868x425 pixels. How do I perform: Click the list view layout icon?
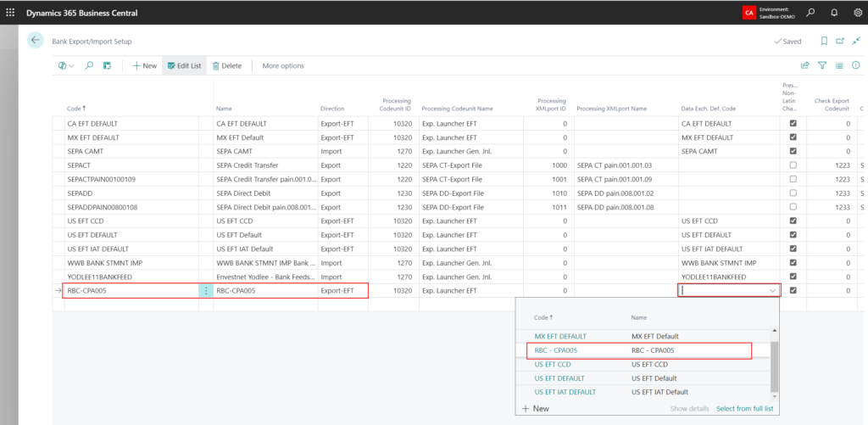coord(839,65)
